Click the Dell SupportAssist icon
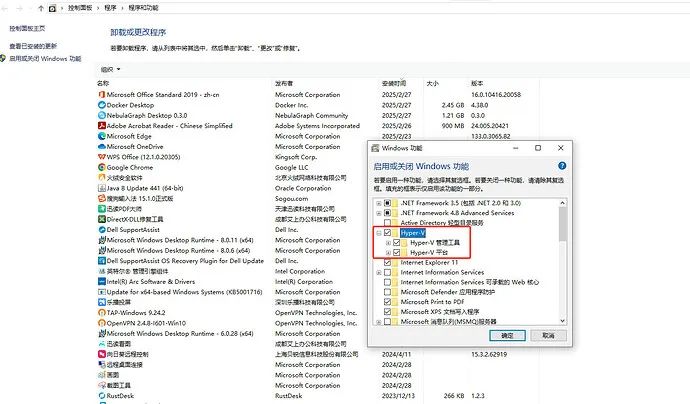 pos(102,230)
